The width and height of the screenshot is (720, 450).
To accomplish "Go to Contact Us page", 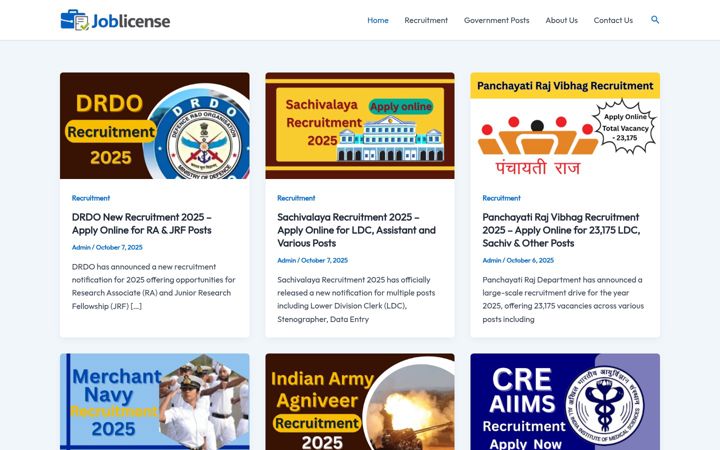I will coord(613,20).
